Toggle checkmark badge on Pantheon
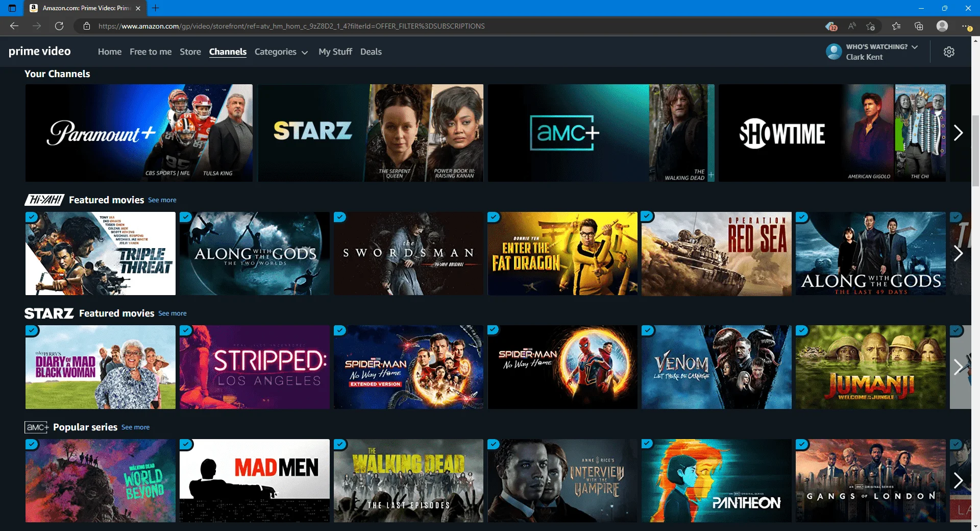 [x=648, y=444]
